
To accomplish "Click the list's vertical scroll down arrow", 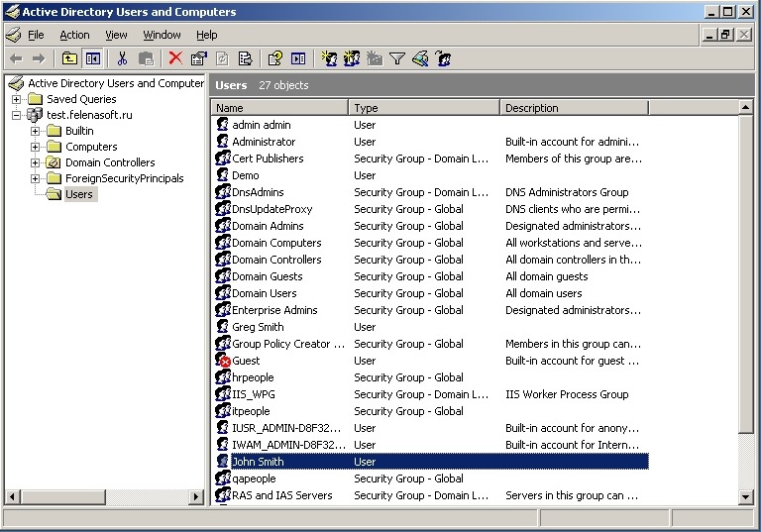I will pos(746,496).
